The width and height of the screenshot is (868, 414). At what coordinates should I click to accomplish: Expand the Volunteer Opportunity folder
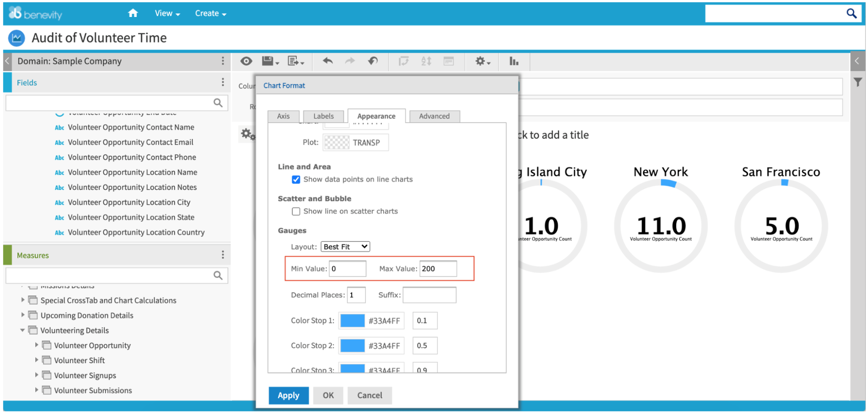pos(37,345)
